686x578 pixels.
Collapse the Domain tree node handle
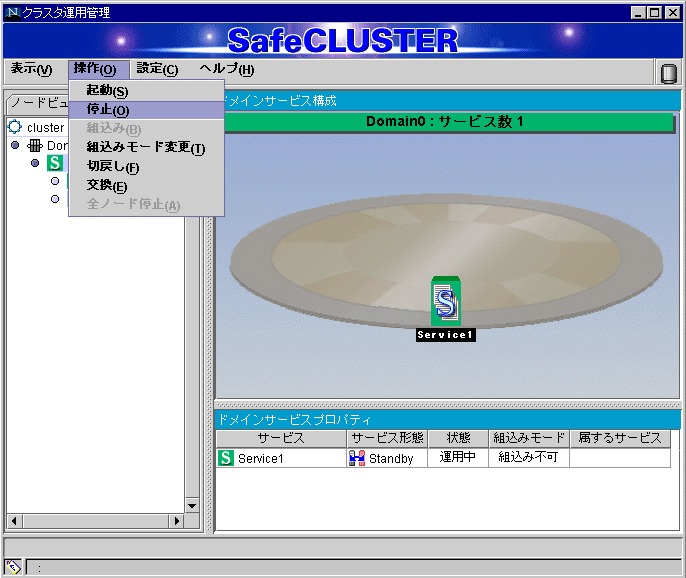coord(15,145)
